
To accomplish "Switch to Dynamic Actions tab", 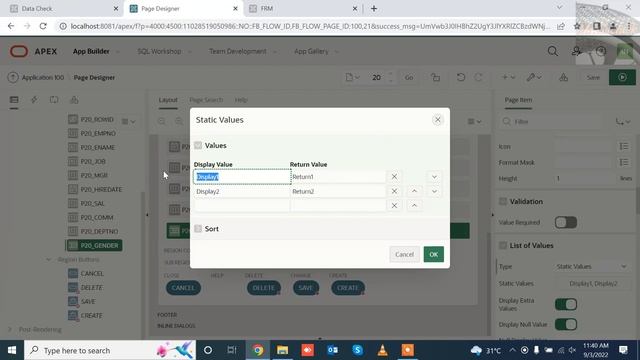I will pos(34,100).
